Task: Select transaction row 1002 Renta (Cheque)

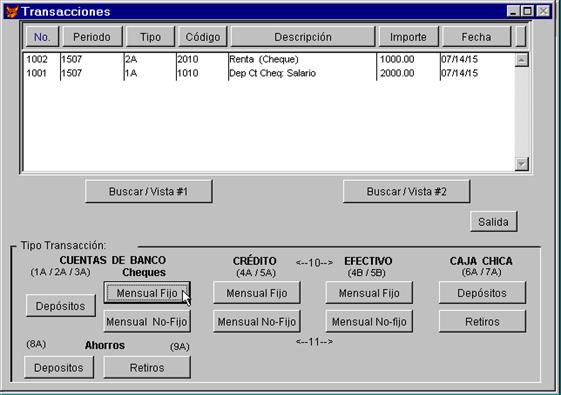Action: coord(269,59)
